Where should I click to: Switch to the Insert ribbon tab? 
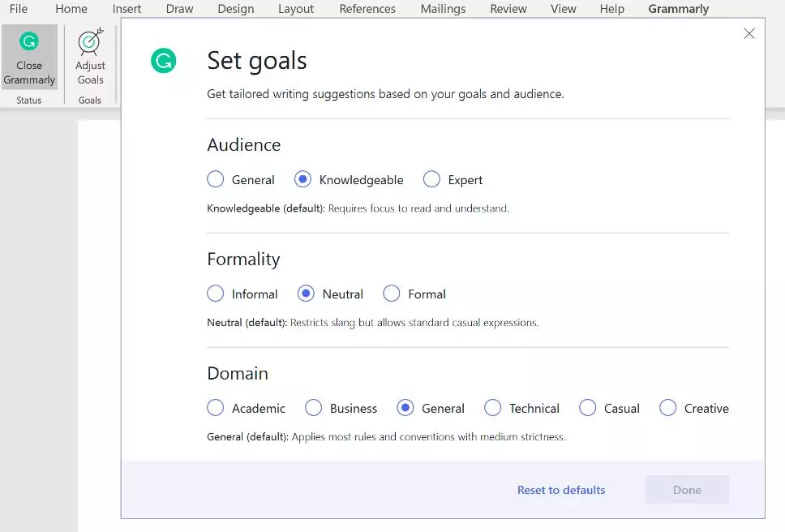point(127,9)
